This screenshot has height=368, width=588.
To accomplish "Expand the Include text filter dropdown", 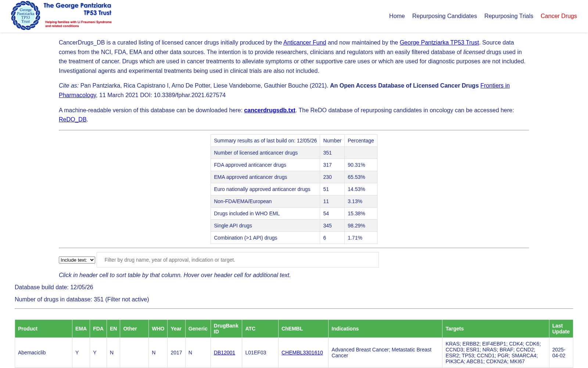I will tap(77, 260).
